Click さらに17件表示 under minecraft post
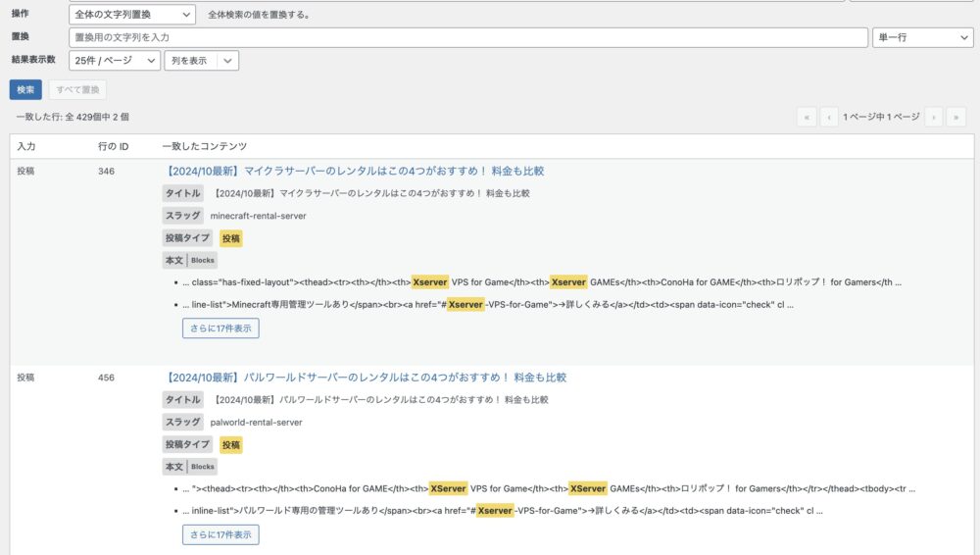980x555 pixels. click(220, 328)
